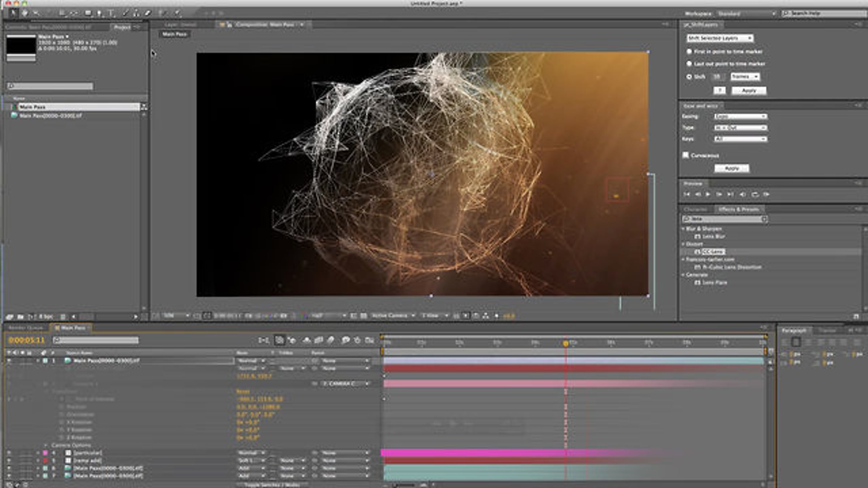Select the Hand tool

[x=25, y=13]
